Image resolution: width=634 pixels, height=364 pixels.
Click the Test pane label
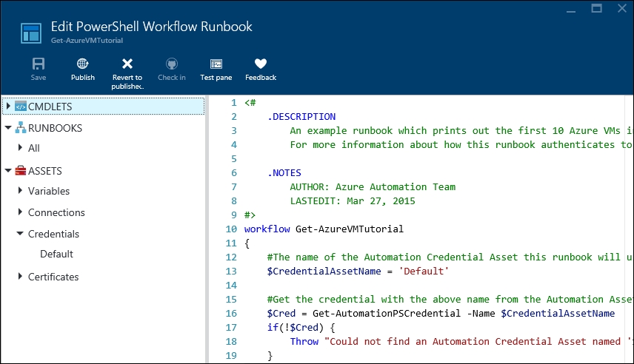pos(216,78)
